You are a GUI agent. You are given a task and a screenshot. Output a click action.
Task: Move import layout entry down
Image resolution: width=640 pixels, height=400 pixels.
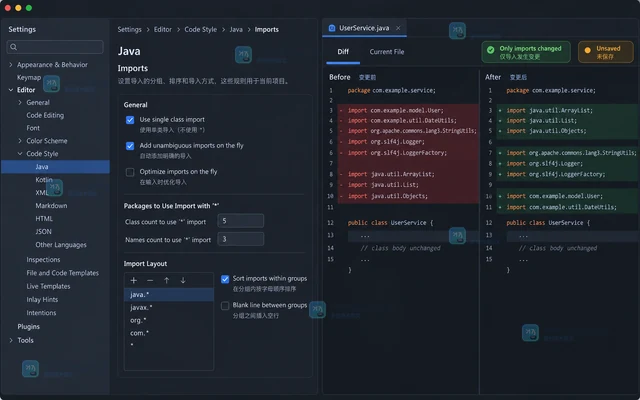coord(183,280)
